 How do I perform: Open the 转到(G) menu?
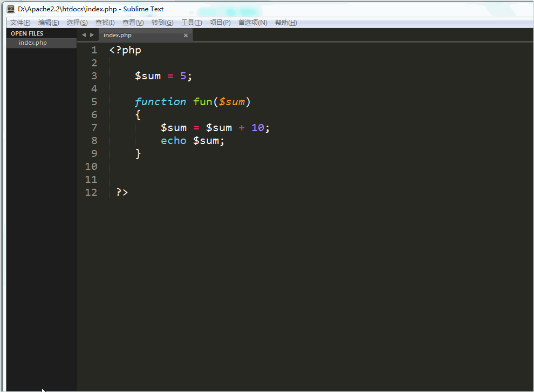point(162,23)
